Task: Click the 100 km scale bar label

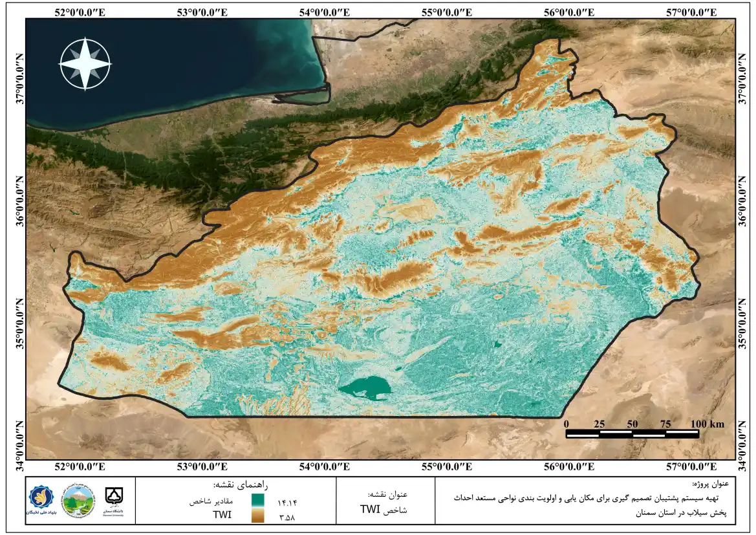Action: (x=707, y=424)
